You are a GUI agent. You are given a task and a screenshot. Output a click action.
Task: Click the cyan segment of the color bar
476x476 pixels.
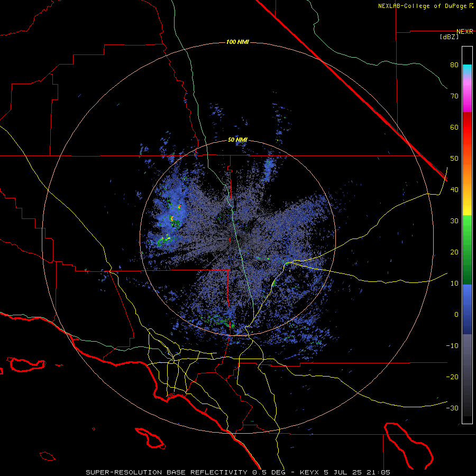coord(467,69)
